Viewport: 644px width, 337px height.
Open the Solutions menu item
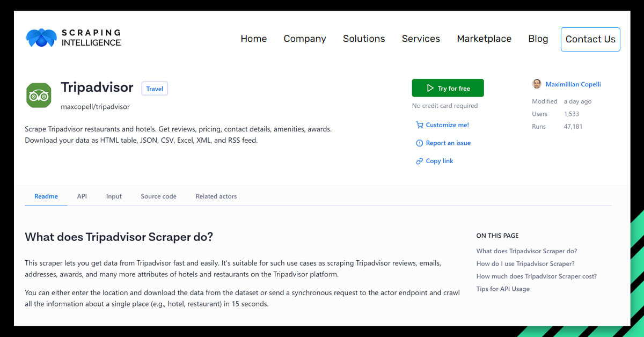[364, 39]
